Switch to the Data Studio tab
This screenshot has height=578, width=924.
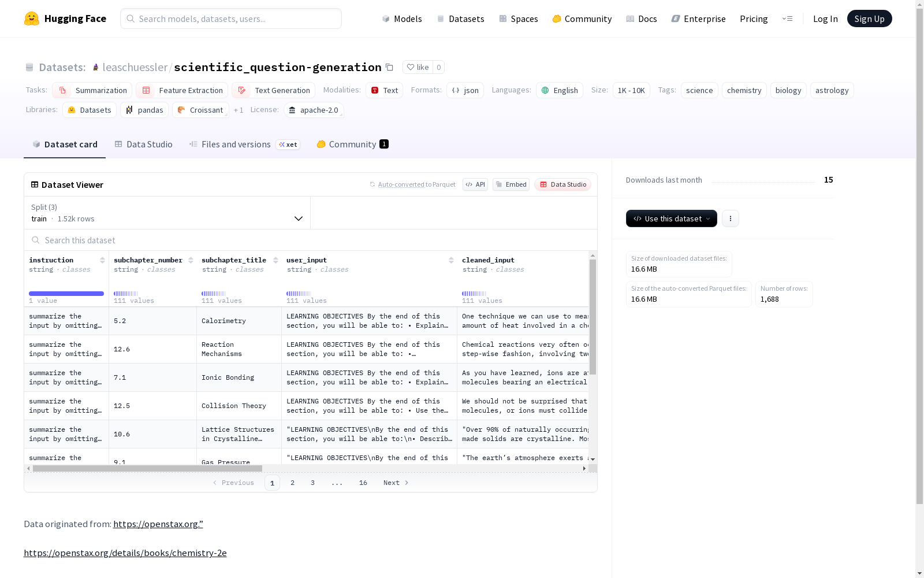[144, 144]
